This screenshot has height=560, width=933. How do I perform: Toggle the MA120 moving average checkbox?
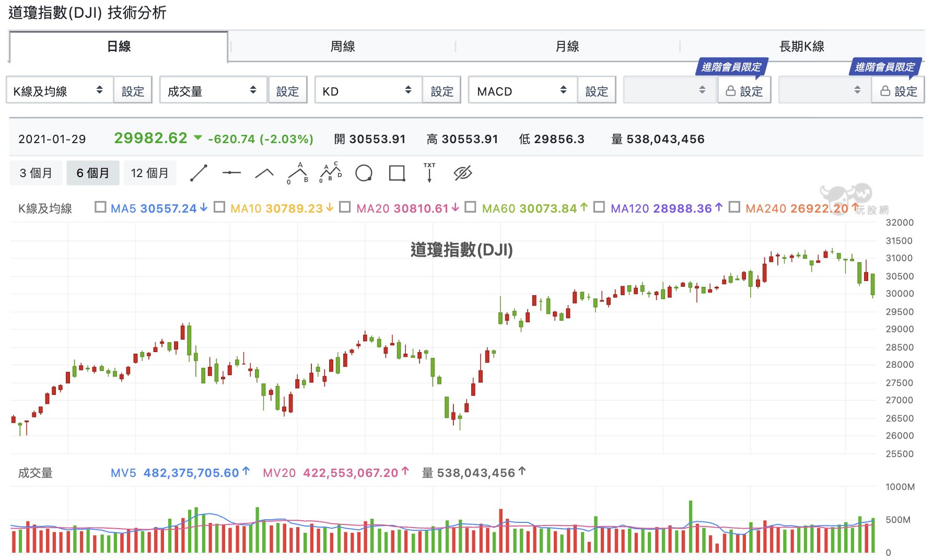point(599,207)
